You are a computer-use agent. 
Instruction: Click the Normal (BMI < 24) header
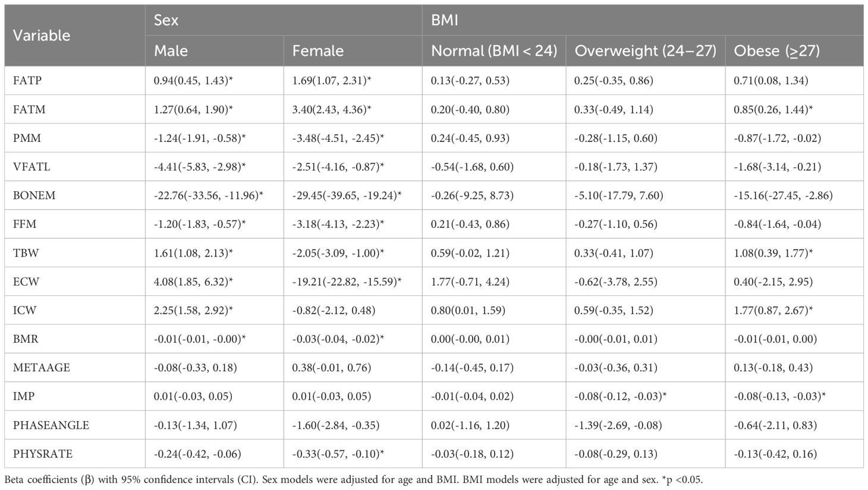[x=493, y=51]
